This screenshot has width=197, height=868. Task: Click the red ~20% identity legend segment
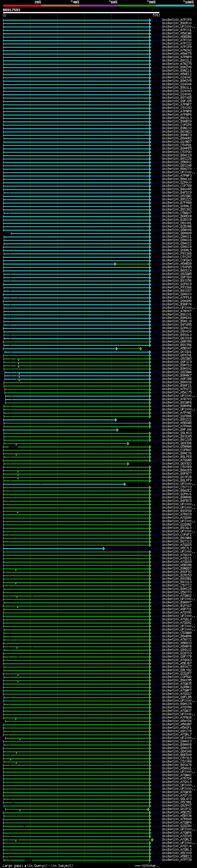click(22, 6)
